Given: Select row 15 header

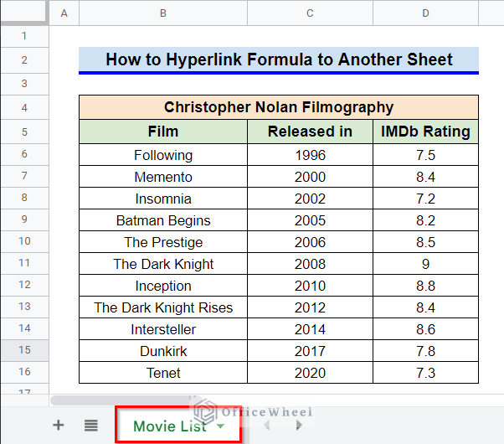Looking at the screenshot, I should pos(24,350).
